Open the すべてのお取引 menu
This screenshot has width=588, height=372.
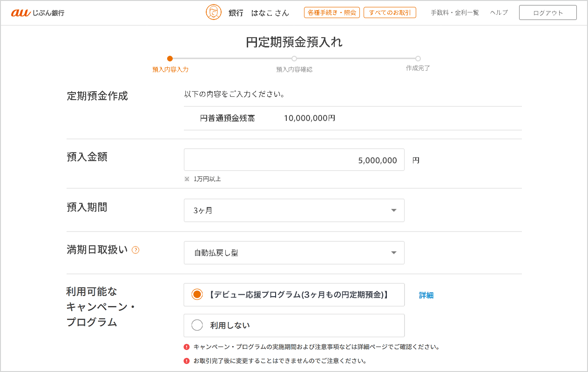(x=390, y=13)
